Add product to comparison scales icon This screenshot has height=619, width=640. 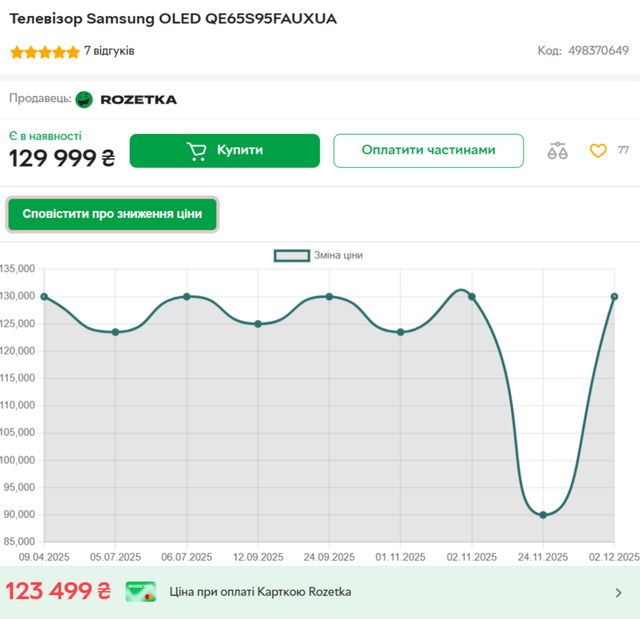(x=557, y=151)
